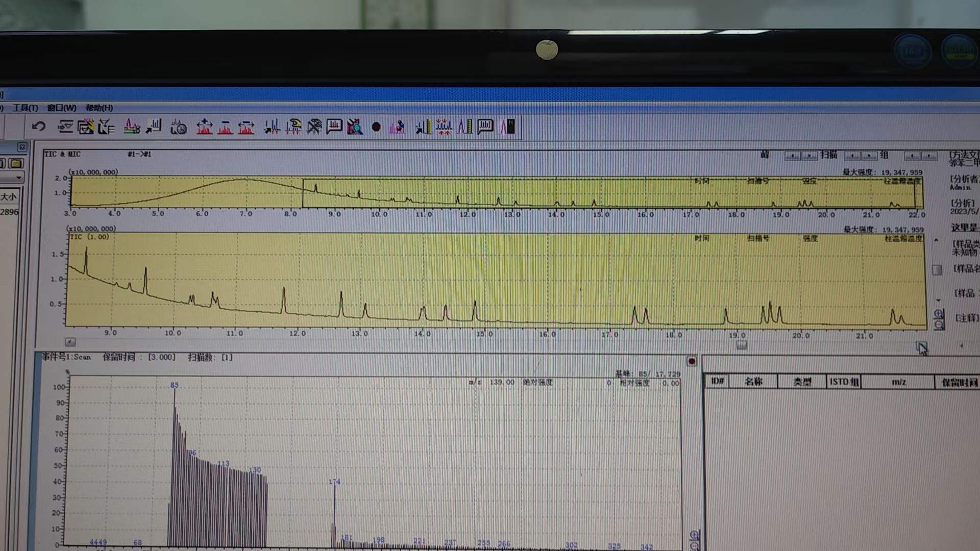Click the spectrum subtraction (minus) icon
This screenshot has height=551, width=980.
pos(225,127)
